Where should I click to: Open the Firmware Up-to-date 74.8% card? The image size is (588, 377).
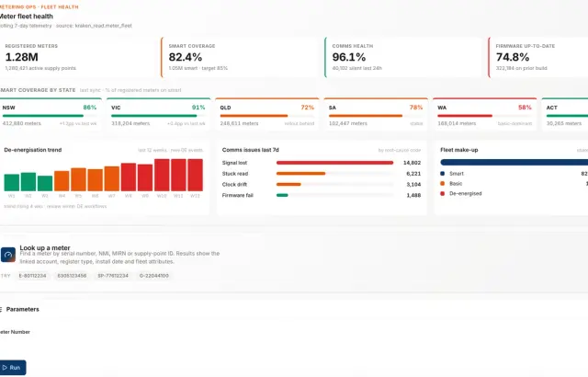[538, 57]
